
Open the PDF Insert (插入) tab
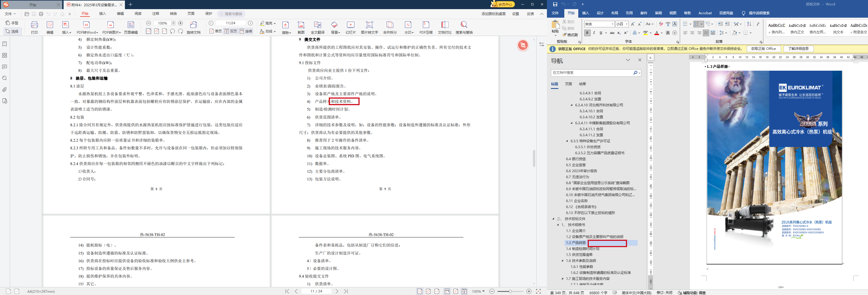tap(102, 14)
